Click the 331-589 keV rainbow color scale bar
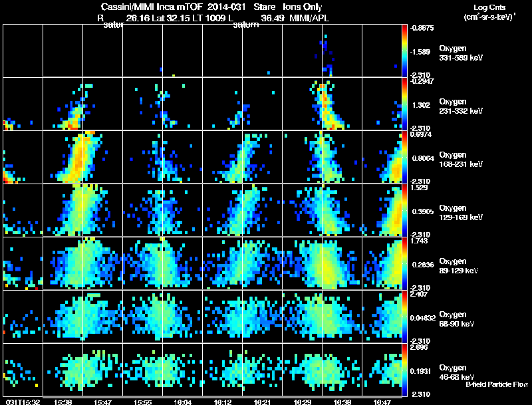 point(404,51)
